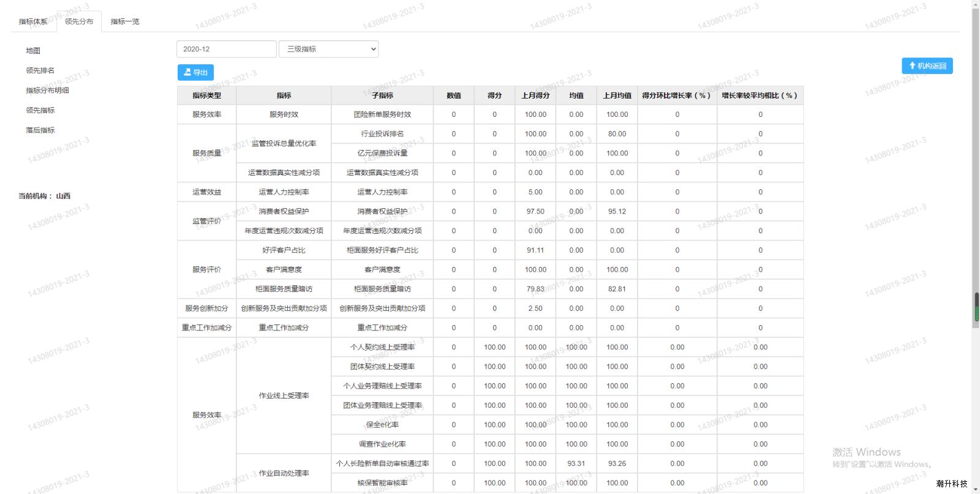Click the 服务创新加分 type cell
This screenshot has height=494, width=980.
[206, 309]
